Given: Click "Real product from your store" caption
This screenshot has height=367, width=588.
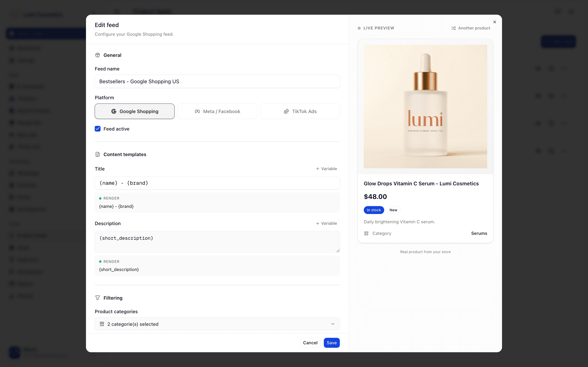Looking at the screenshot, I should pos(425,252).
